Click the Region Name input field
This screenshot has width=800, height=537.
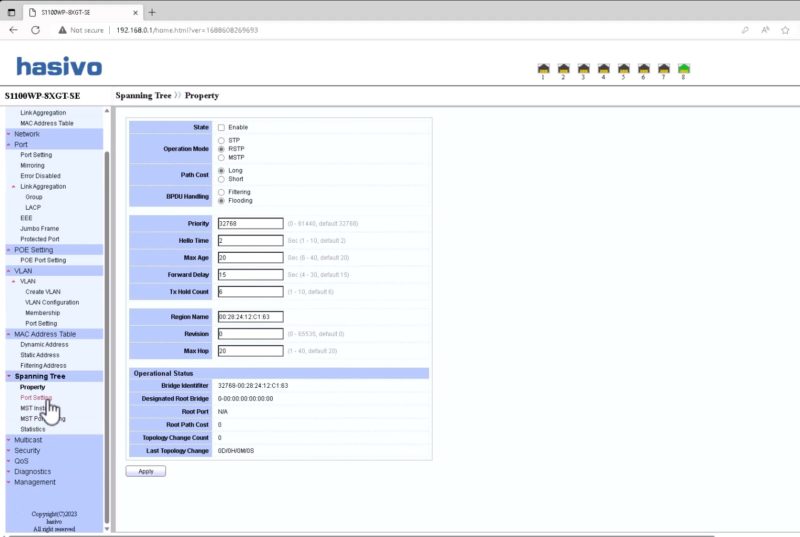point(251,317)
